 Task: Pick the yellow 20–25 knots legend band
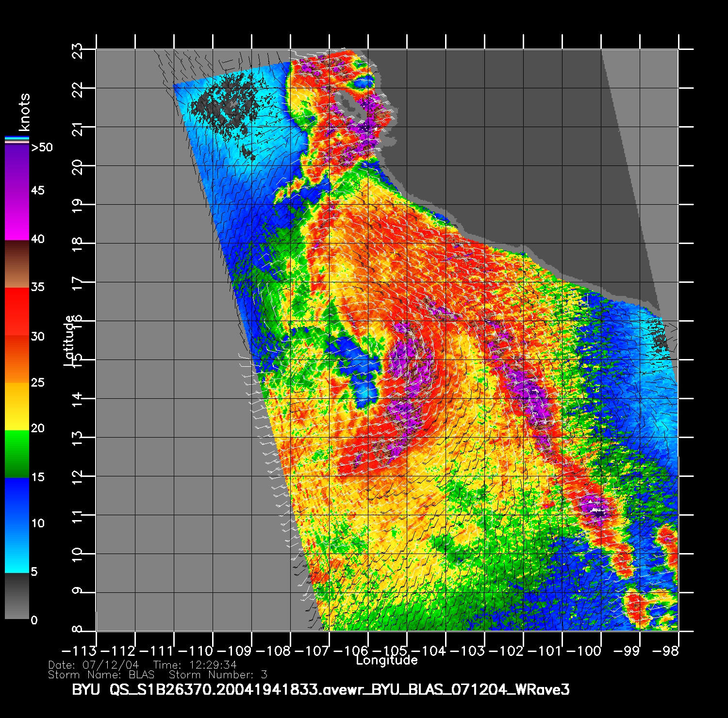click(x=17, y=406)
